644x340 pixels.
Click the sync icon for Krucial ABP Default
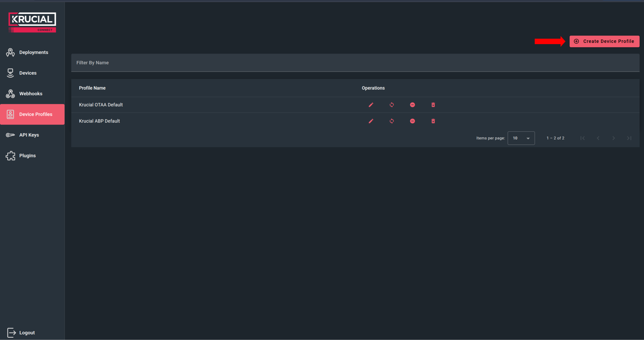point(392,121)
